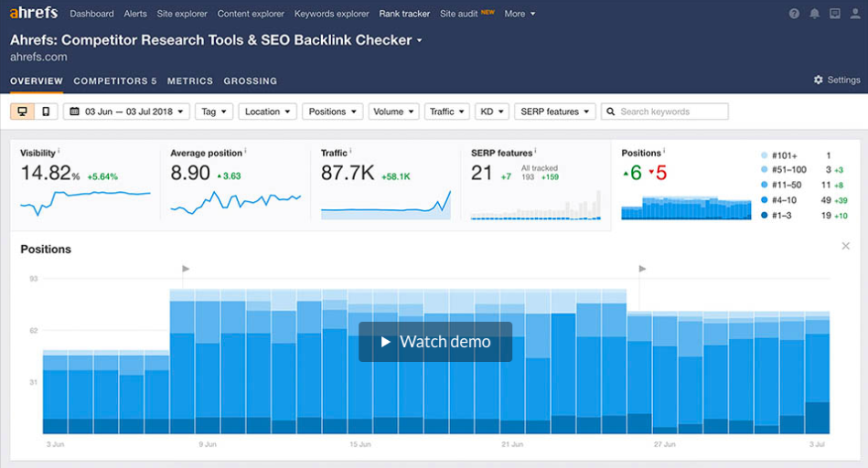Viewport: 868px width, 468px height.
Task: Click the magnifier icon in keyword search
Action: (x=611, y=112)
